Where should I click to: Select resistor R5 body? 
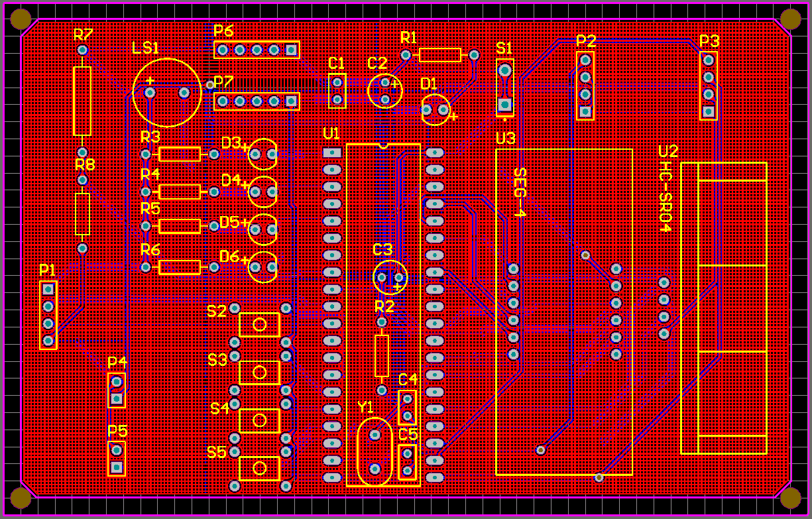(x=180, y=226)
